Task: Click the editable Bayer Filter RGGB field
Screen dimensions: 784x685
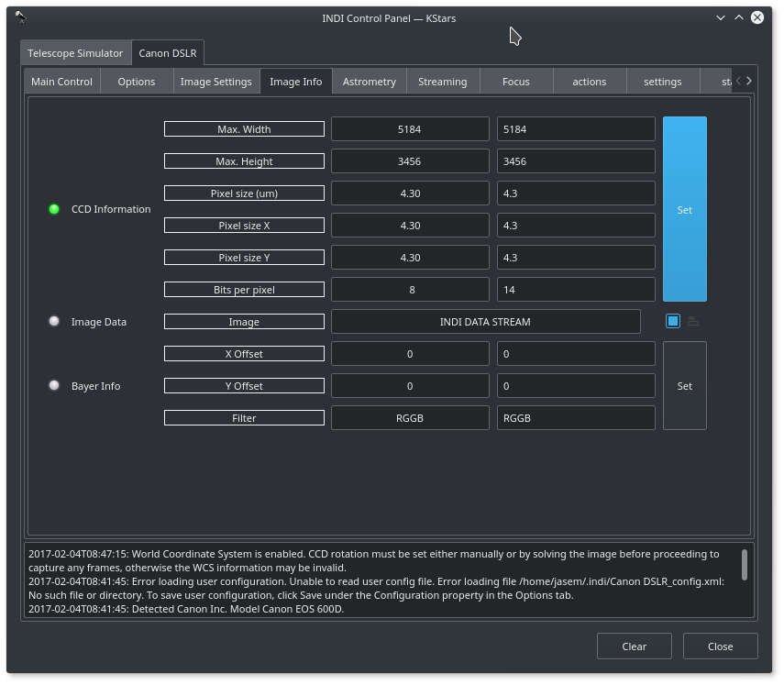Action: 576,418
